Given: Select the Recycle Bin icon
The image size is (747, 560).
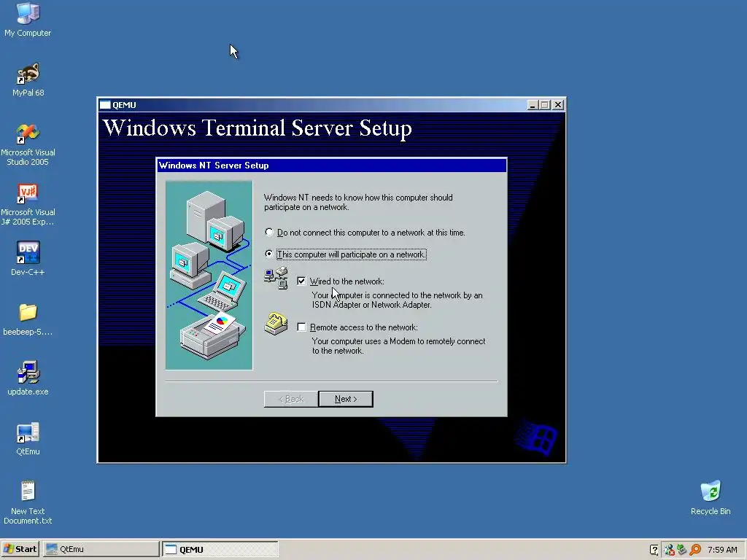Looking at the screenshot, I should tap(711, 497).
